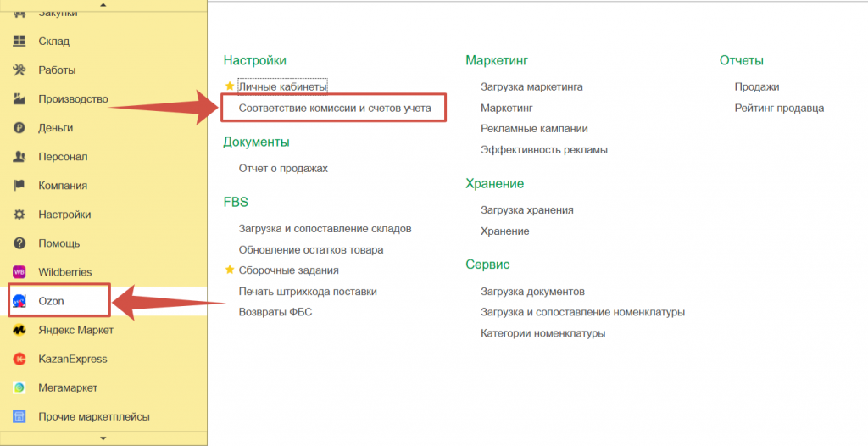Click the KazanExpress icon
Image resolution: width=868 pixels, height=446 pixels.
(19, 359)
